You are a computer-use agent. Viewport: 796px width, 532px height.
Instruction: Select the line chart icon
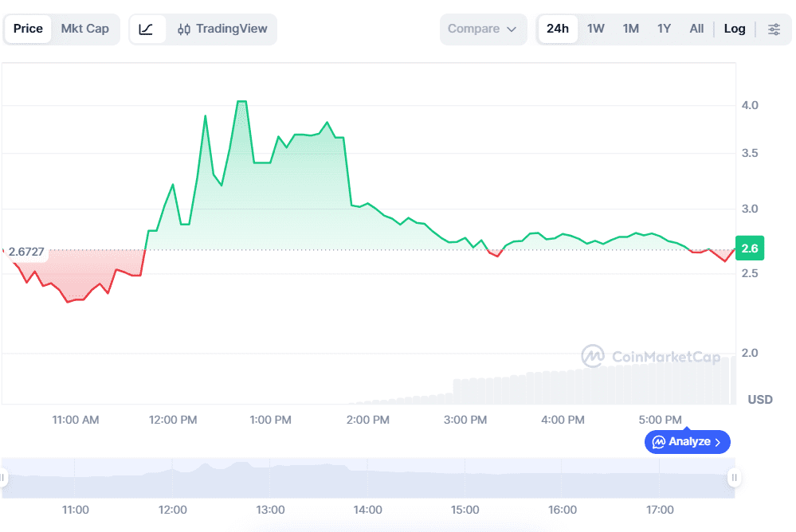point(147,29)
